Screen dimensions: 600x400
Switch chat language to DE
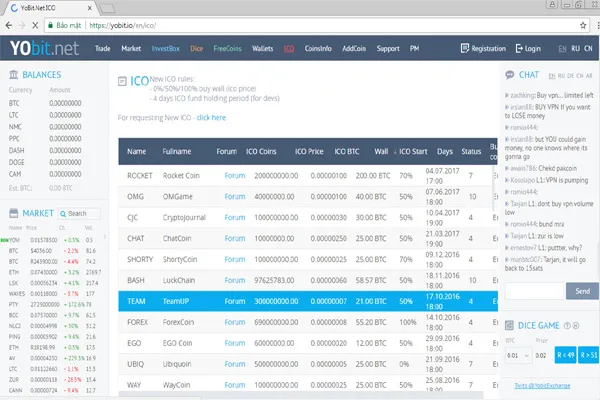[571, 76]
